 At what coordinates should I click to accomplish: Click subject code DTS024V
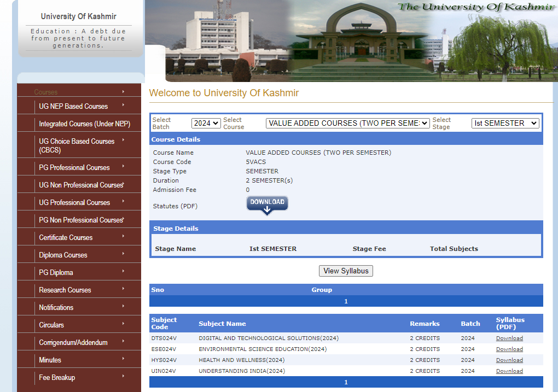click(x=164, y=338)
